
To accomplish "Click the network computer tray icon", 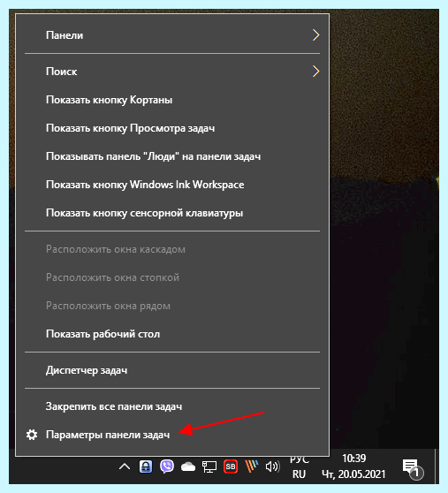I will coord(209,466).
